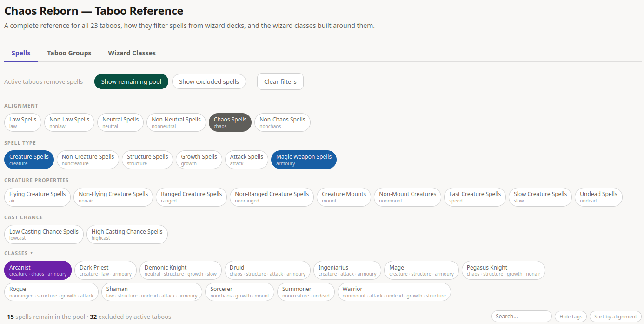Image resolution: width=644 pixels, height=324 pixels.
Task: Apply the Pegasus Knight class preset
Action: pos(504,270)
